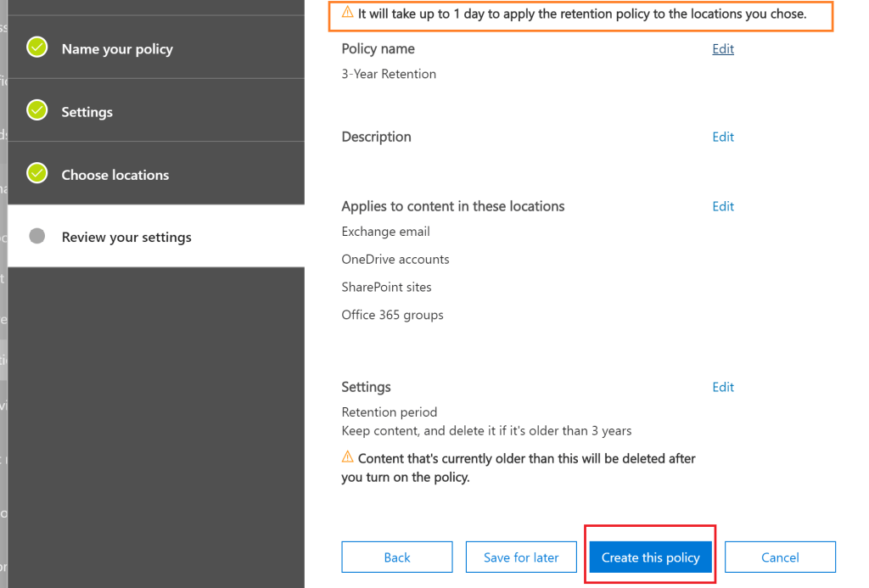The image size is (869, 588).
Task: Select the Review your settings step
Action: 126,238
